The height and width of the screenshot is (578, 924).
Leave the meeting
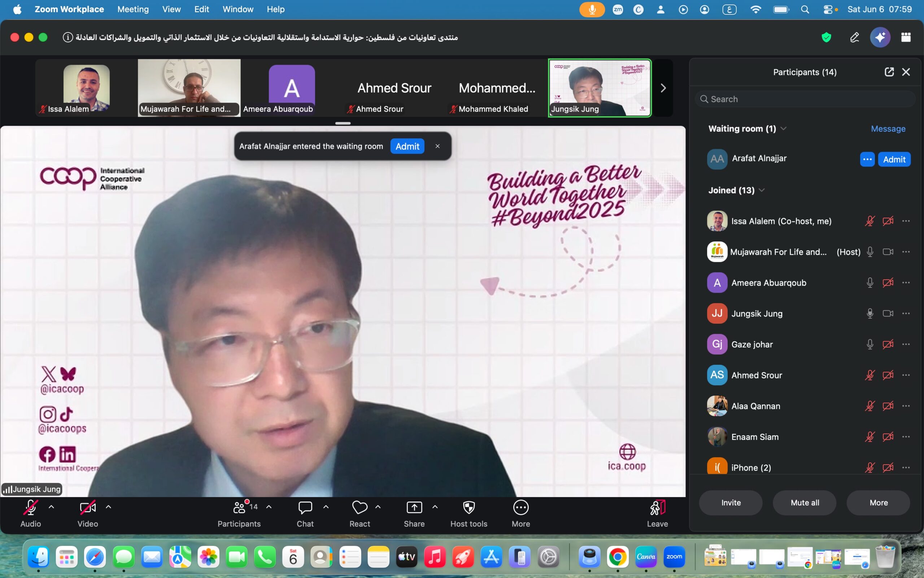(658, 514)
